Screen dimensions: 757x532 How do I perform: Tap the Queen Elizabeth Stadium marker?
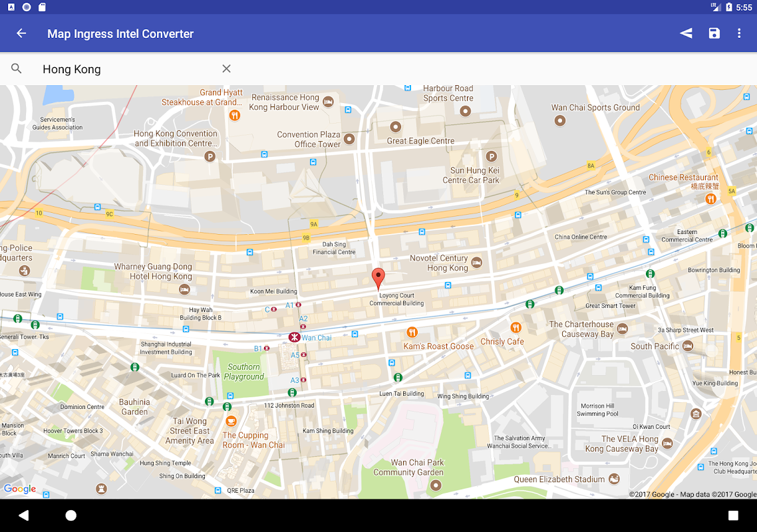tap(614, 478)
